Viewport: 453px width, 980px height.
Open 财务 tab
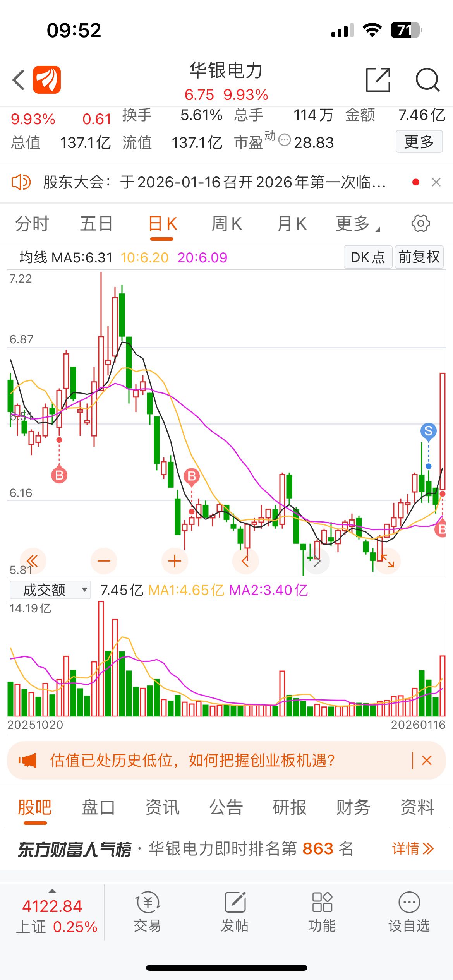[353, 808]
